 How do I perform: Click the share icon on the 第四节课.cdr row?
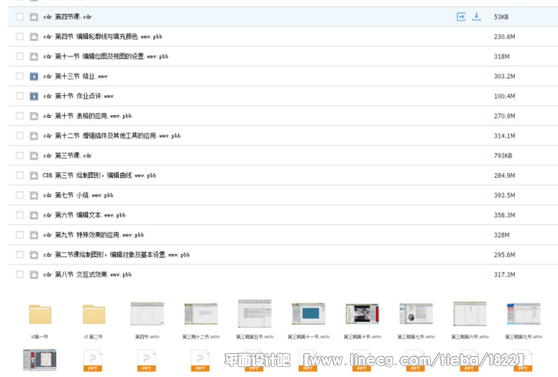pyautogui.click(x=461, y=17)
